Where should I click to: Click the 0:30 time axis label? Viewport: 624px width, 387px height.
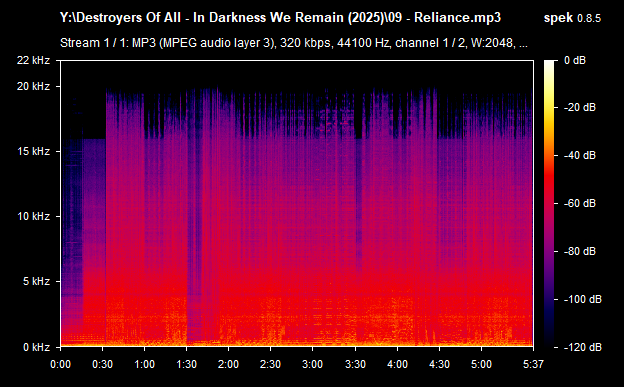[x=103, y=364]
